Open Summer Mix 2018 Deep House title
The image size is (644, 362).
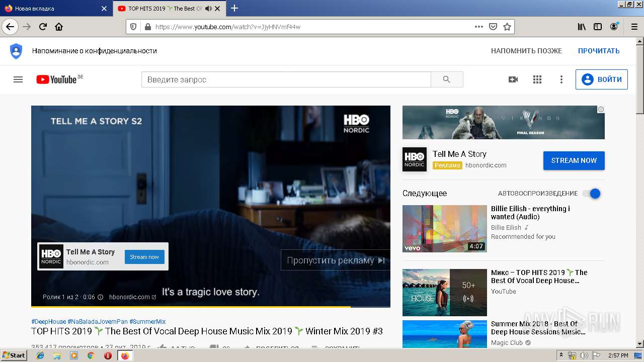pos(538,328)
